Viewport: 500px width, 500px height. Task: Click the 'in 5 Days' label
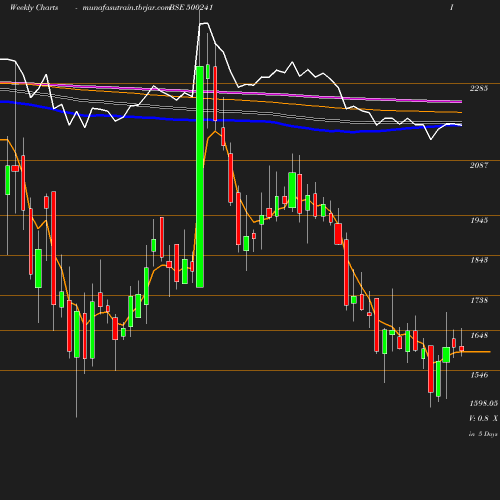coord(483,434)
